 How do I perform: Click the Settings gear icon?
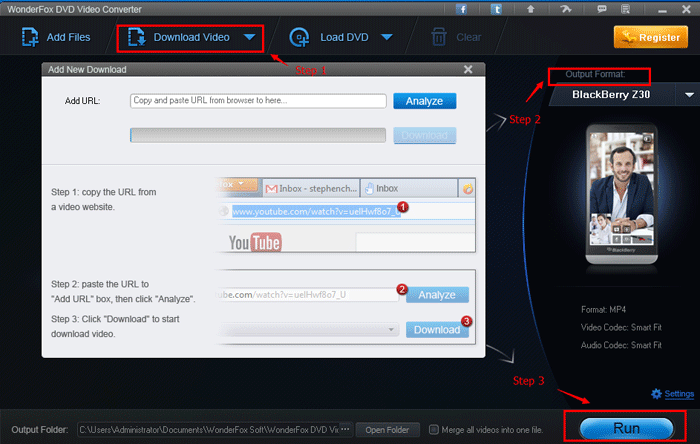(x=656, y=394)
